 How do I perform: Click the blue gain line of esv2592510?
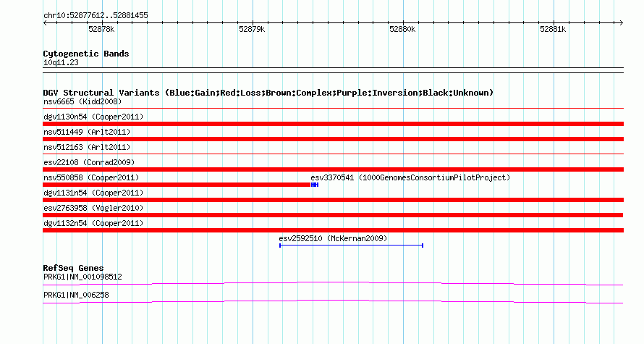click(x=351, y=246)
